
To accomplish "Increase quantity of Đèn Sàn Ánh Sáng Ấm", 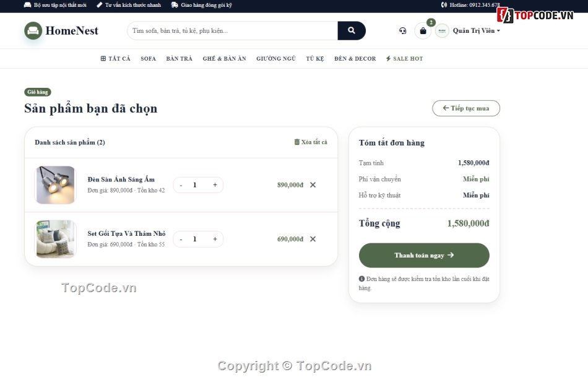I will pyautogui.click(x=215, y=185).
